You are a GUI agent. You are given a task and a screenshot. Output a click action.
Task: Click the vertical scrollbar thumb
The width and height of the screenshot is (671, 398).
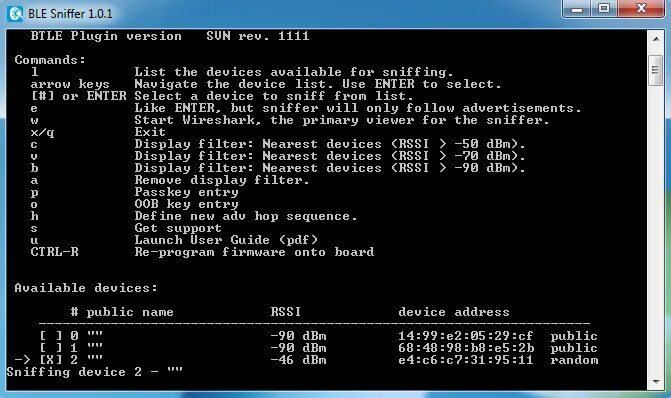[x=656, y=70]
